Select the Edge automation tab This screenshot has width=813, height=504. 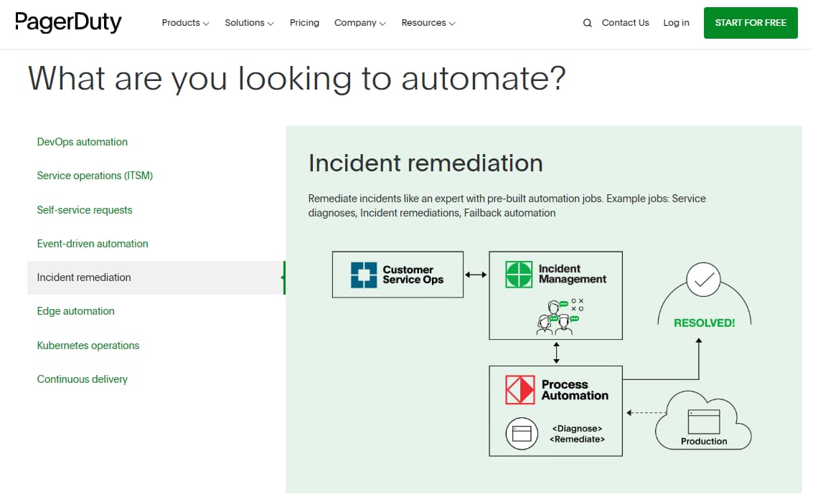coord(75,311)
